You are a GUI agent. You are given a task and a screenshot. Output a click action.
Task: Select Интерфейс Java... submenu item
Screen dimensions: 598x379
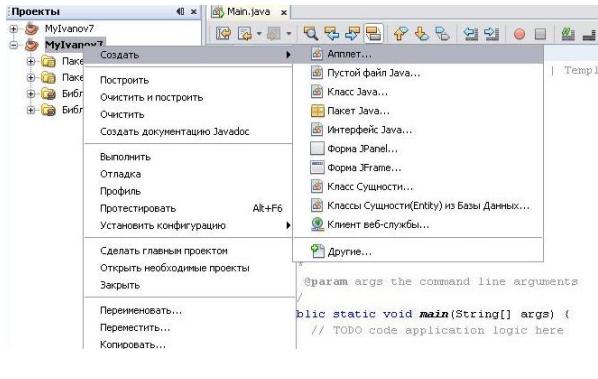pyautogui.click(x=418, y=130)
